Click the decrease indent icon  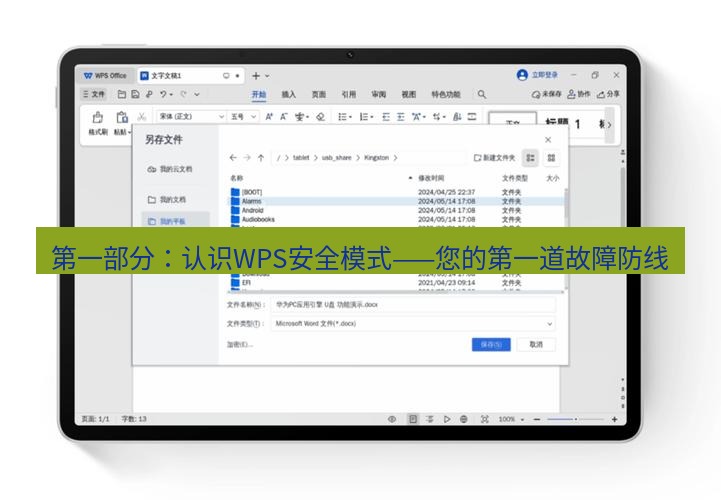386,117
